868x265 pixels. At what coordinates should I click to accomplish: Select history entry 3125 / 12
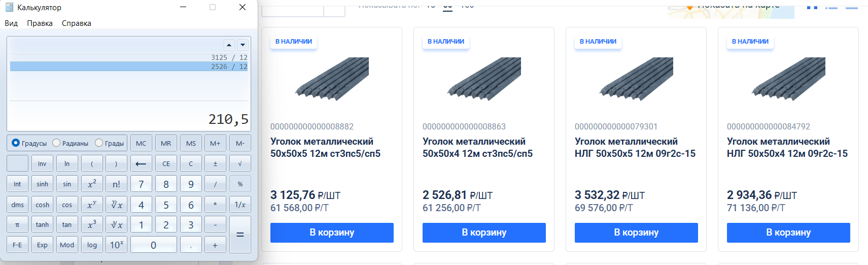229,57
